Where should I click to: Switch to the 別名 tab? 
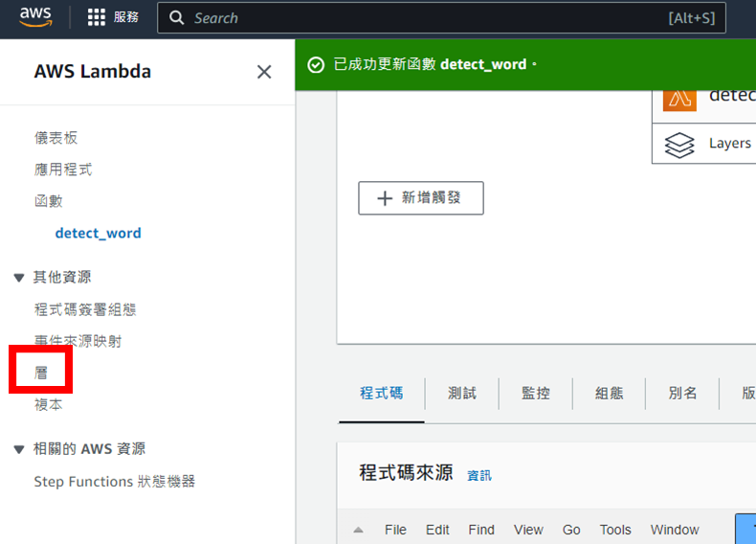(682, 393)
